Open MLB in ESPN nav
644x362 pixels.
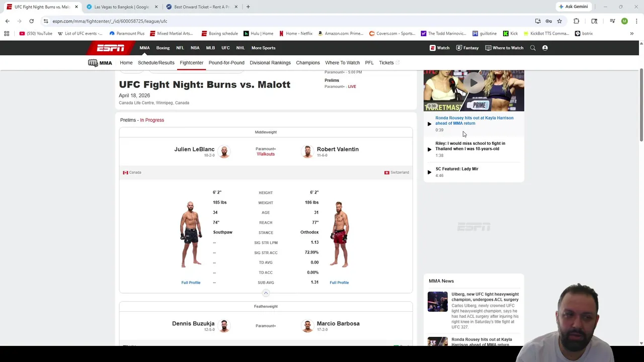point(210,48)
